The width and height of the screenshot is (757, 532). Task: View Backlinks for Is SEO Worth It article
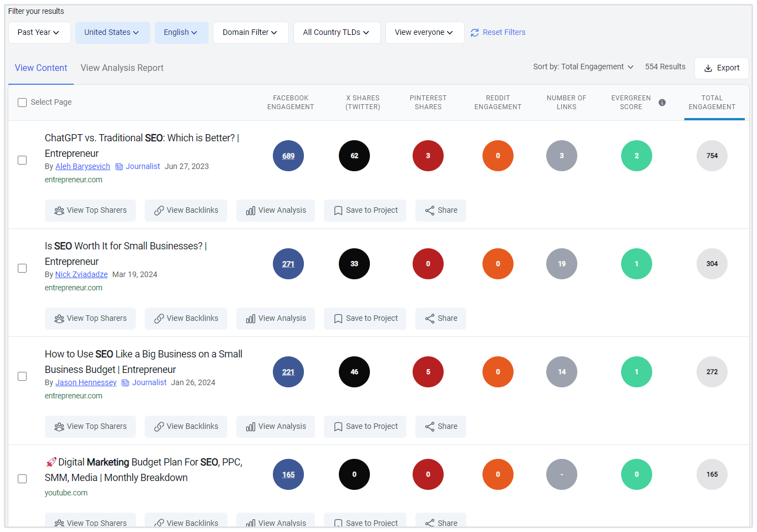(186, 319)
